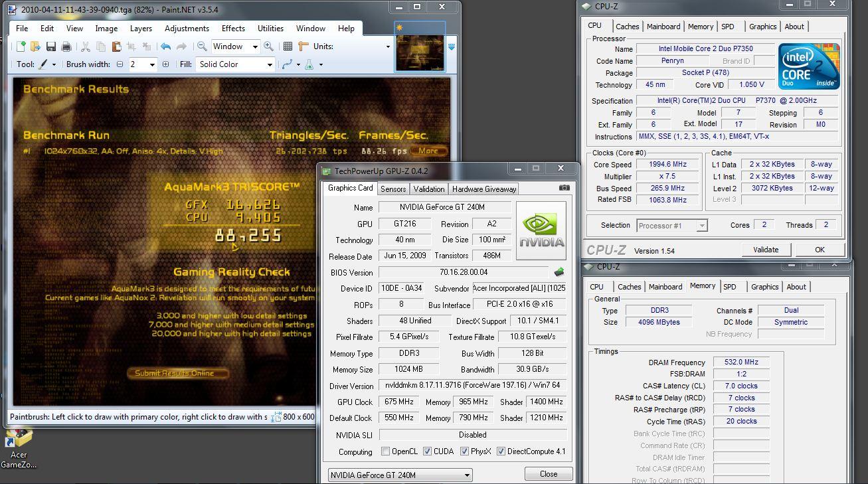868x484 pixels.
Task: Click the Close button in GPU-Z
Action: click(x=549, y=474)
